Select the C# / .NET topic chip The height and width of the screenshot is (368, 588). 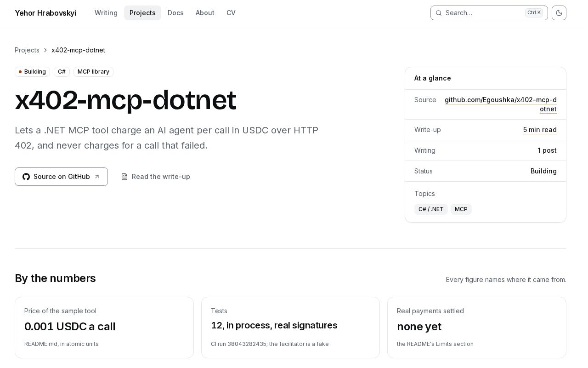431,209
